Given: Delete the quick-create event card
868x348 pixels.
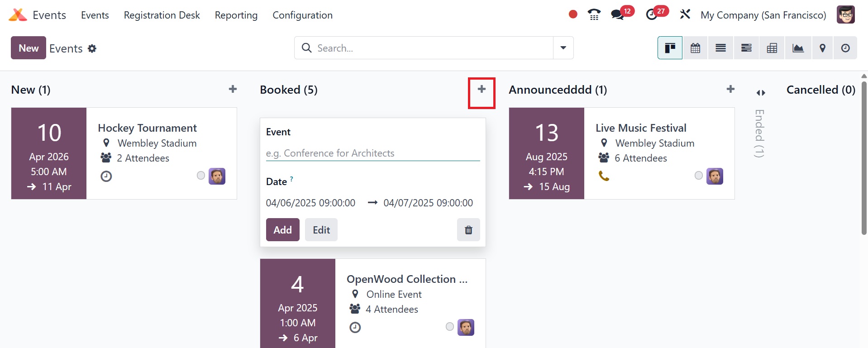Looking at the screenshot, I should [468, 230].
